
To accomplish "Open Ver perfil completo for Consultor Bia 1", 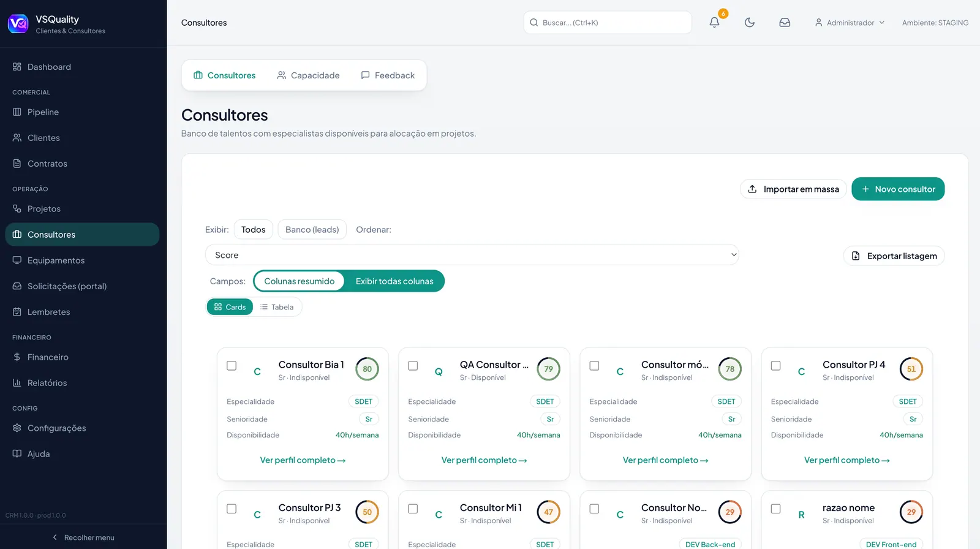I will (303, 460).
